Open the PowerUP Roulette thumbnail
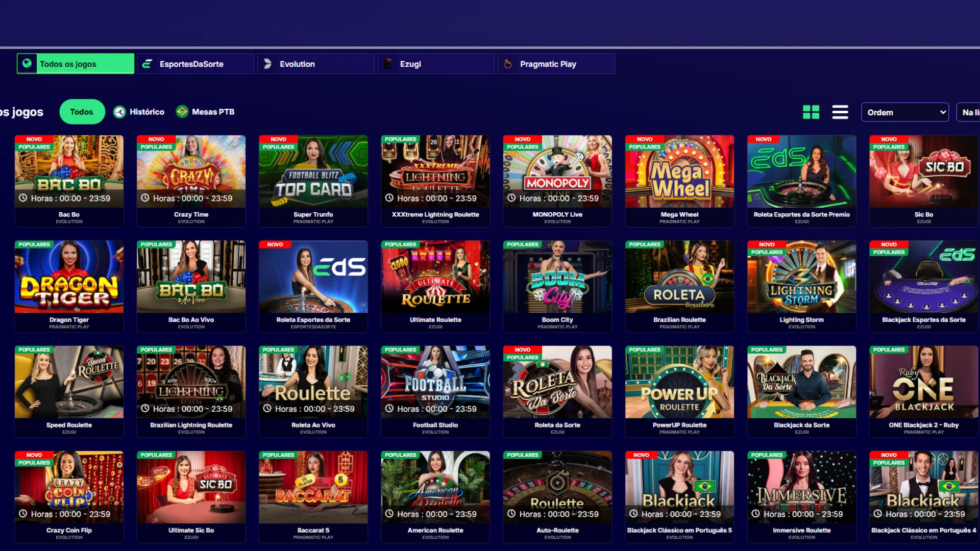 (679, 382)
